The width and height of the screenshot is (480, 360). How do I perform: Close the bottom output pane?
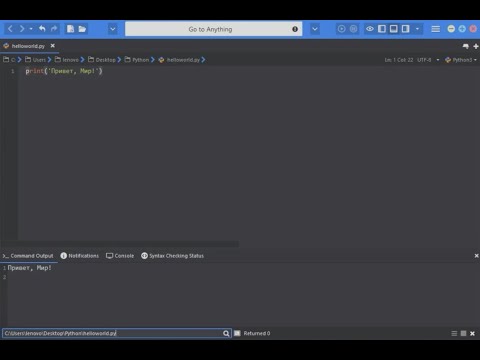476,256
